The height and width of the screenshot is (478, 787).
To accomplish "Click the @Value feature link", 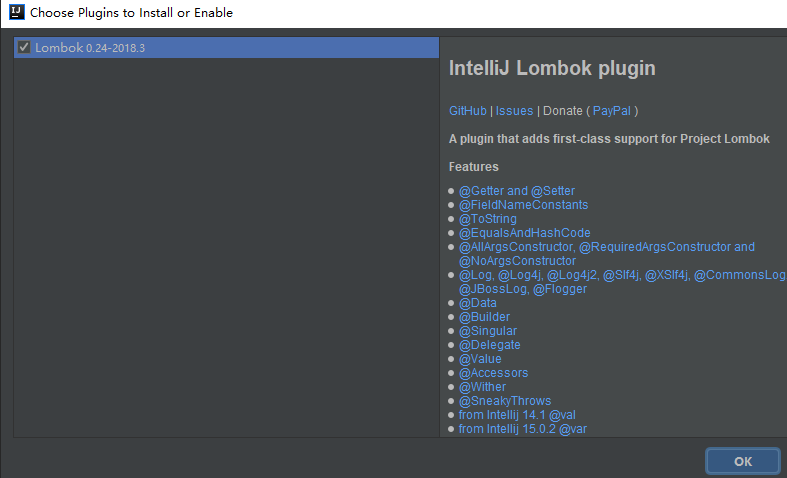I will [x=480, y=359].
